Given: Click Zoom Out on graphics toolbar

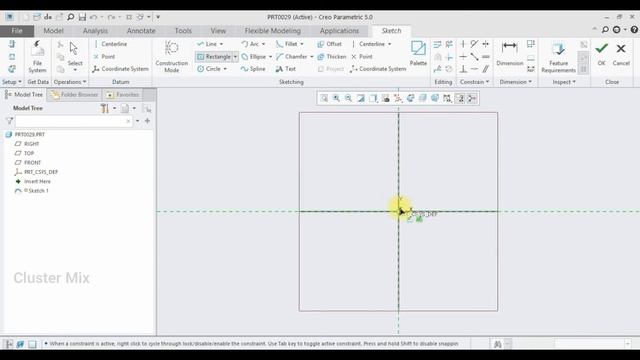Looking at the screenshot, I should pyautogui.click(x=348, y=98).
